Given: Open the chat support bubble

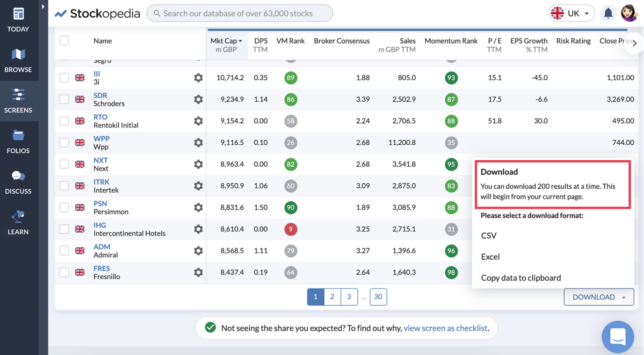Looking at the screenshot, I should pos(618,337).
